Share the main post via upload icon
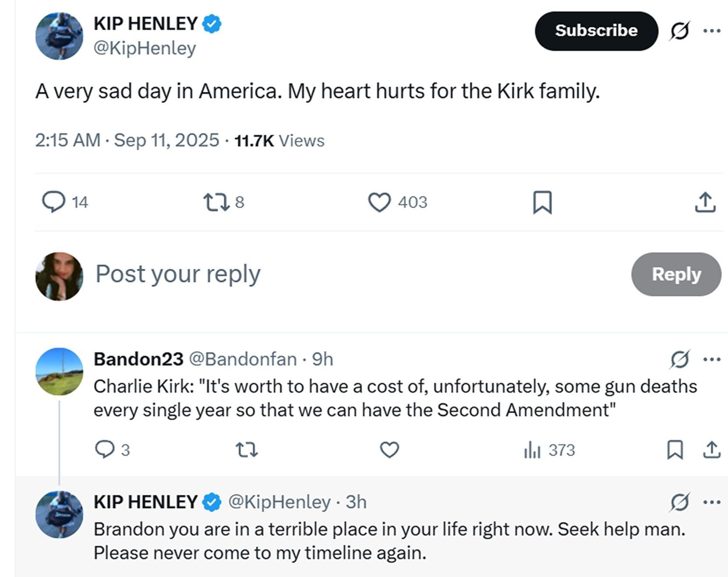 click(705, 202)
